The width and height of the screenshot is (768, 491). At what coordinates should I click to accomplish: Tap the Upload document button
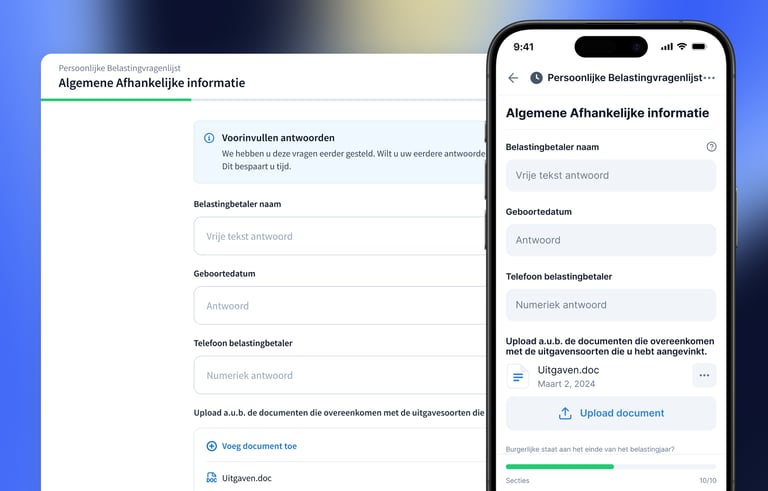[611, 413]
